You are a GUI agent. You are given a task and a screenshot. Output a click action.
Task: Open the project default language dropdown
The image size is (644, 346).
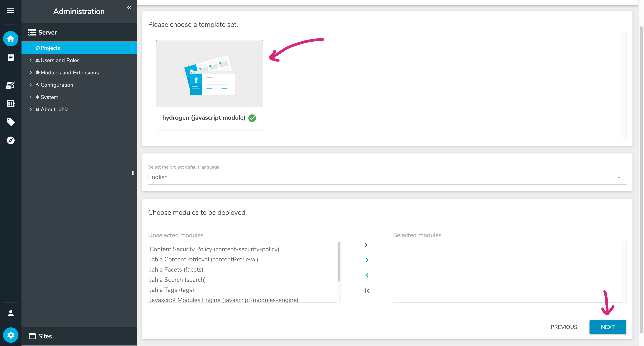(x=387, y=177)
